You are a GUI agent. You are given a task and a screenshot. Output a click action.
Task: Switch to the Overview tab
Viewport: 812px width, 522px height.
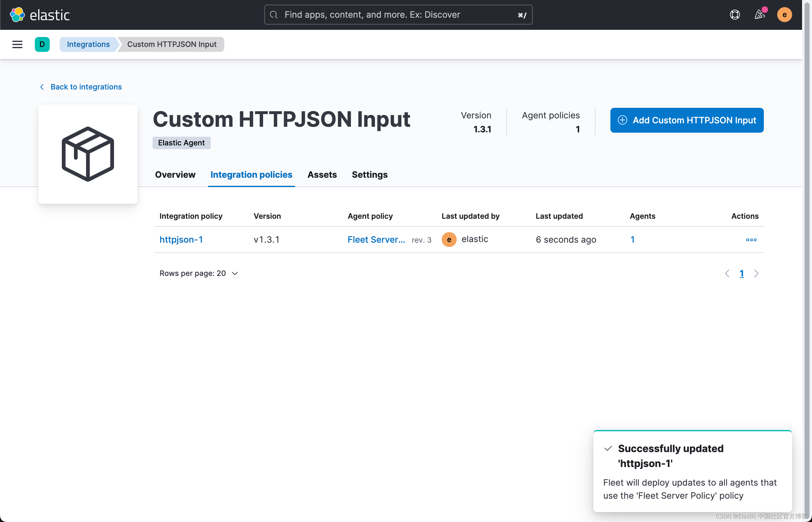point(175,175)
